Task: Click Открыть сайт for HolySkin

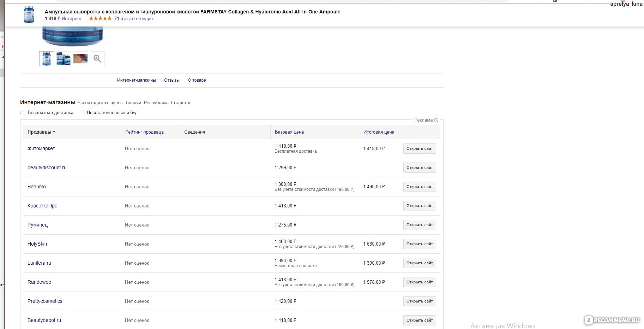Action: pos(420,244)
